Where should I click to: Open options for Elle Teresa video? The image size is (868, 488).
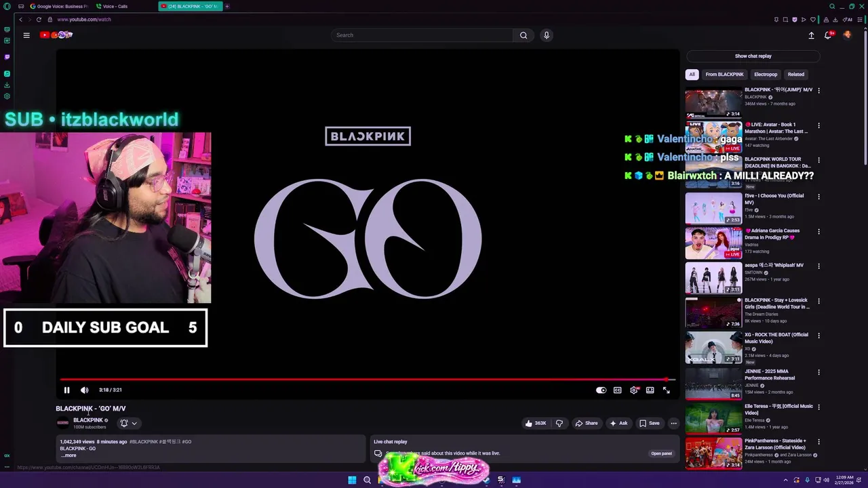click(818, 407)
